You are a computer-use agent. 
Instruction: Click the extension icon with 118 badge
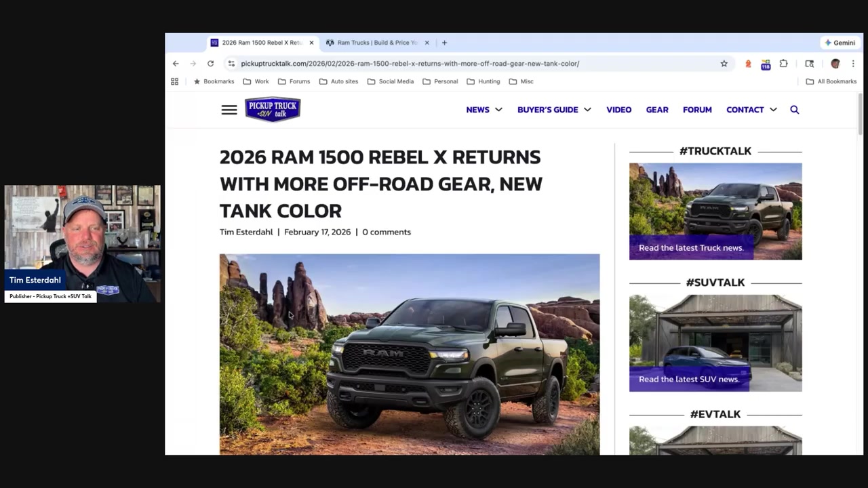point(766,64)
